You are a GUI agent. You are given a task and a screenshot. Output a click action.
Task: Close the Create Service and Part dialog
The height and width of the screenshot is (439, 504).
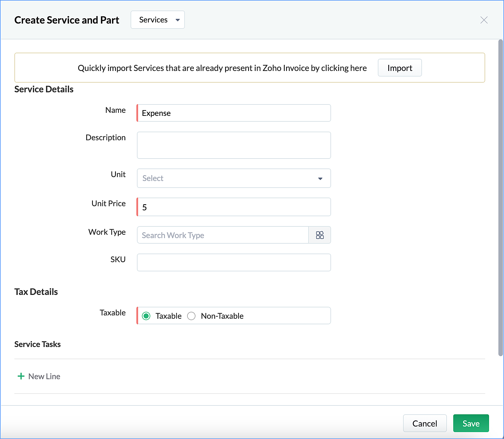point(484,20)
